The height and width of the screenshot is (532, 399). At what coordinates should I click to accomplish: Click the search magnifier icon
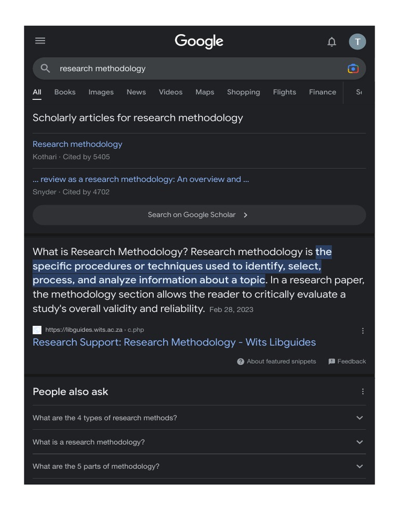[46, 69]
